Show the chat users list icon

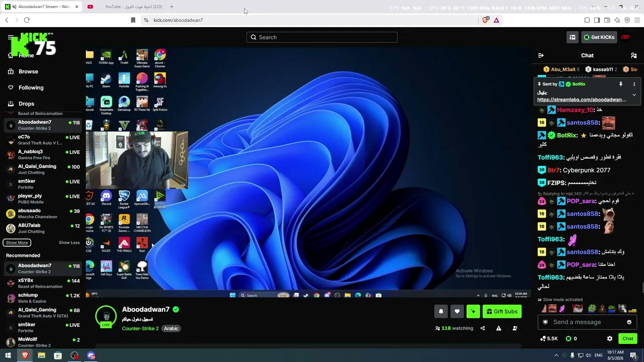coord(634,55)
